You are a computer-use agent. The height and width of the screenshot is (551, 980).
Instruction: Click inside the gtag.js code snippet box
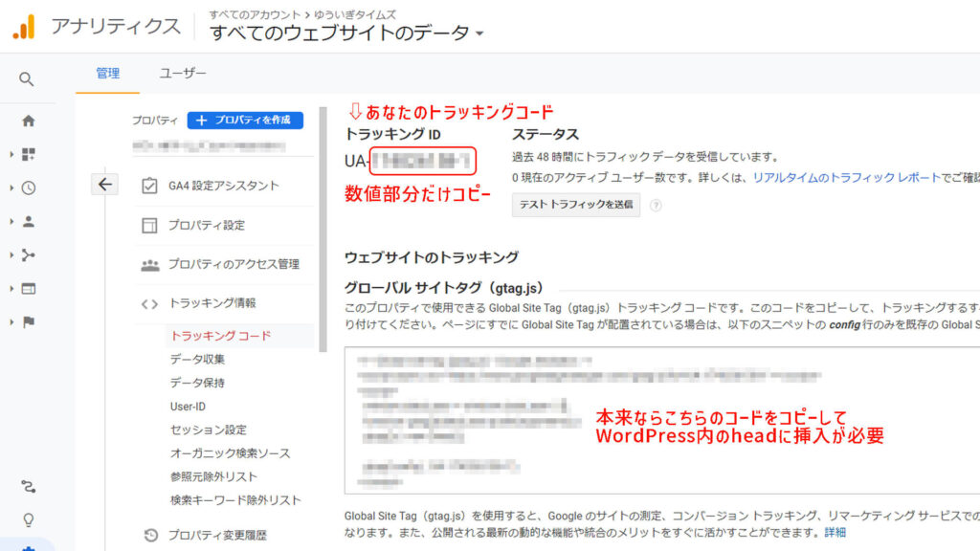pos(662,421)
